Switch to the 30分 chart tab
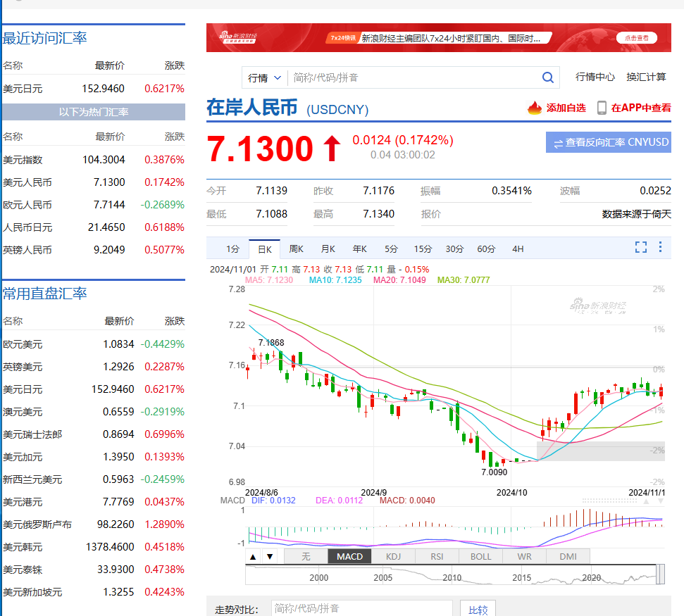 pos(454,249)
